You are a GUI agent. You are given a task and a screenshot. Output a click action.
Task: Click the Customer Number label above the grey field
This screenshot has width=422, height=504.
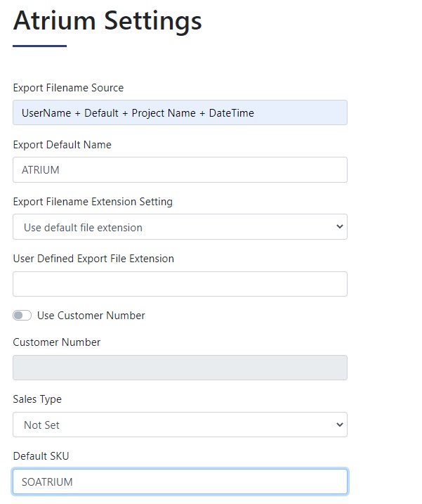click(56, 342)
